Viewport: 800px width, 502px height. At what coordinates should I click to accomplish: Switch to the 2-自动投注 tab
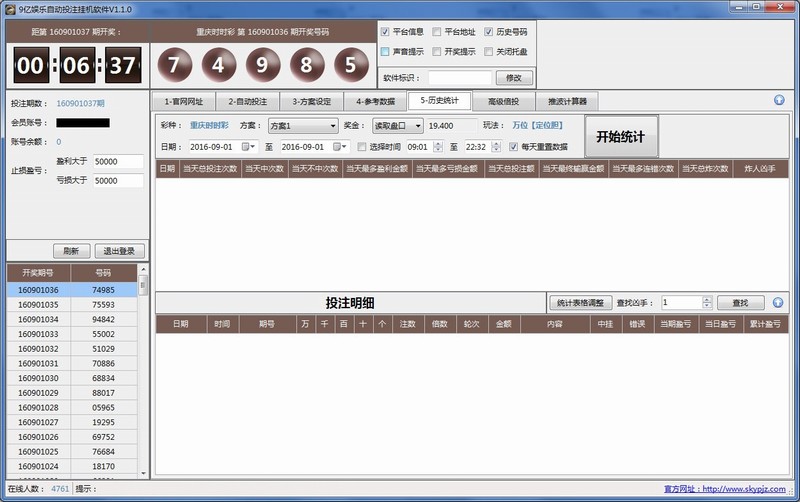247,101
